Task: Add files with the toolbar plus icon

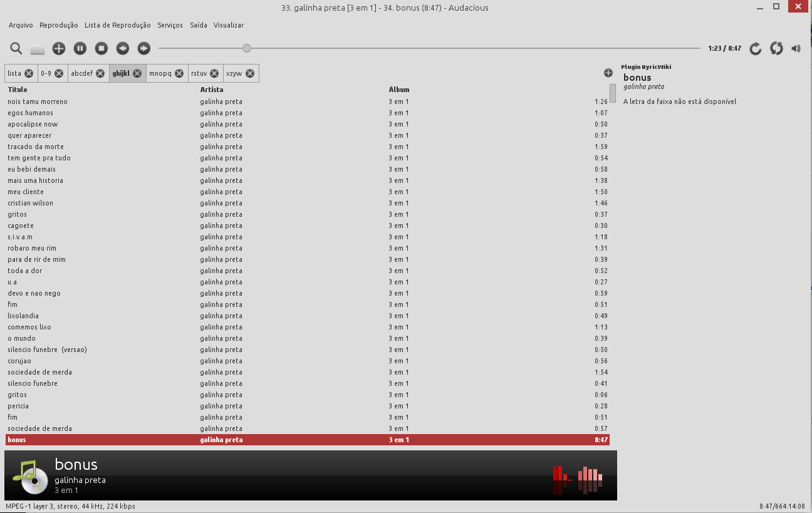Action: [x=59, y=48]
